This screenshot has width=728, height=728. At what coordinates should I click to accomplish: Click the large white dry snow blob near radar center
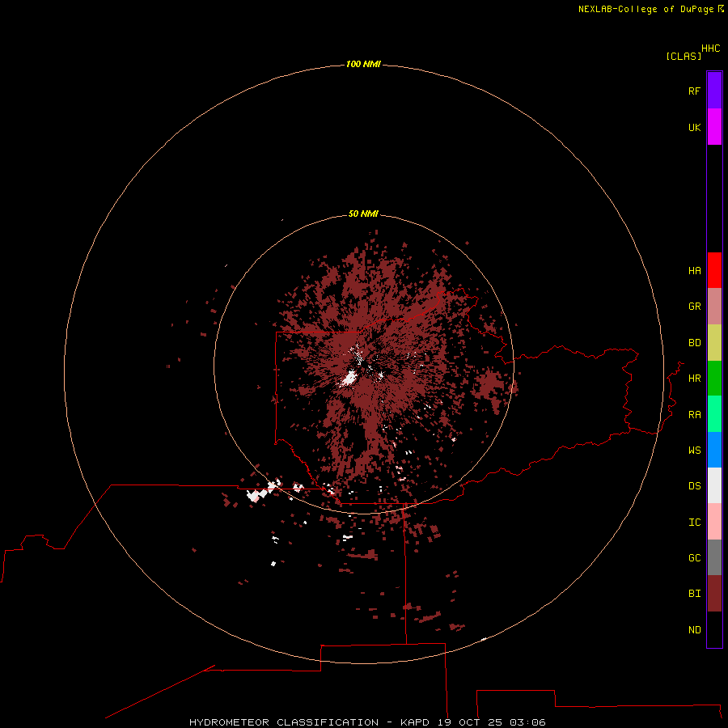pyautogui.click(x=348, y=379)
